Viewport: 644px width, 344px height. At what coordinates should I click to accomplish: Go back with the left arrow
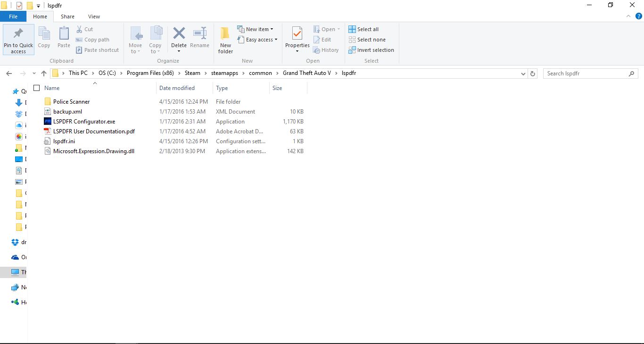pos(9,74)
